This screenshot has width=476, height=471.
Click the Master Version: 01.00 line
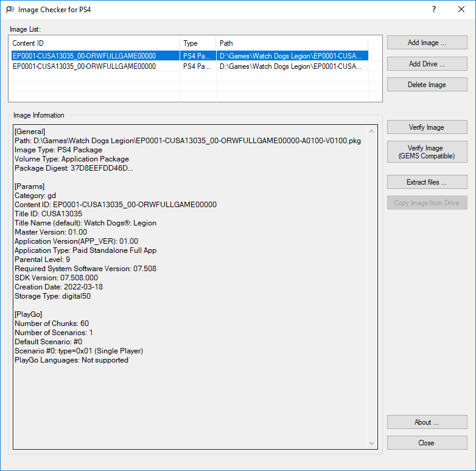[x=51, y=232]
